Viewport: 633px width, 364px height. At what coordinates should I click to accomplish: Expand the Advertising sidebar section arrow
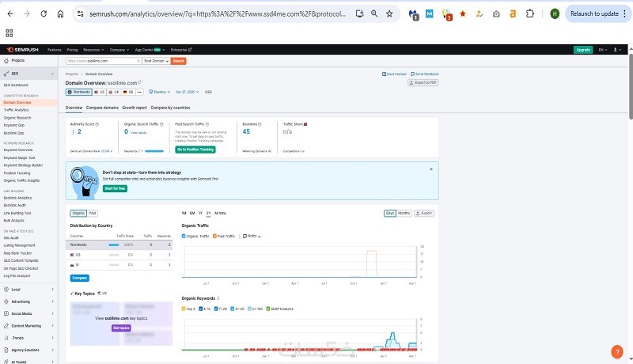coord(52,301)
